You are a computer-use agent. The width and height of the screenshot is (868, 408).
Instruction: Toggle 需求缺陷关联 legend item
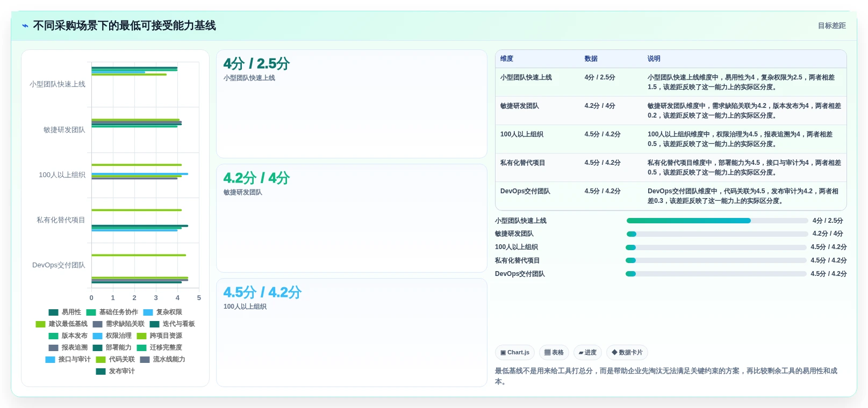coord(118,324)
